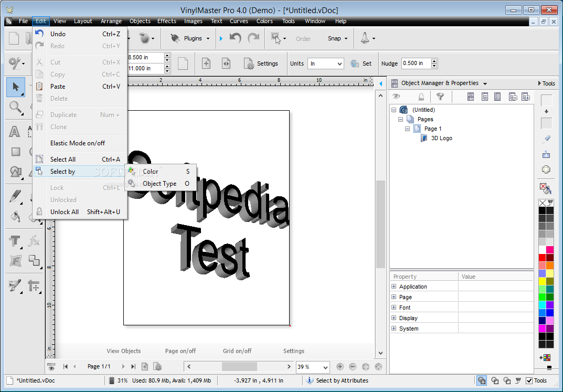This screenshot has height=392, width=563.
Task: Expand the Page property row
Action: pyautogui.click(x=394, y=297)
